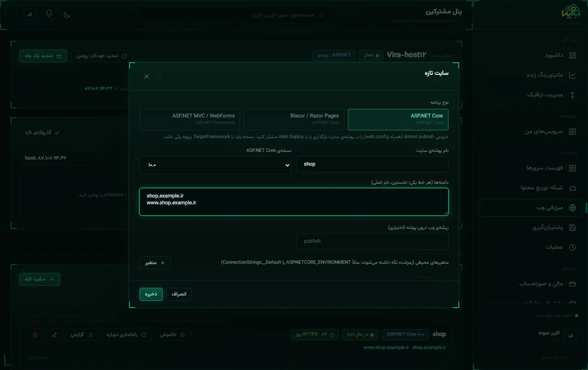
Task: Click the انصراف cancel button
Action: coord(179,294)
